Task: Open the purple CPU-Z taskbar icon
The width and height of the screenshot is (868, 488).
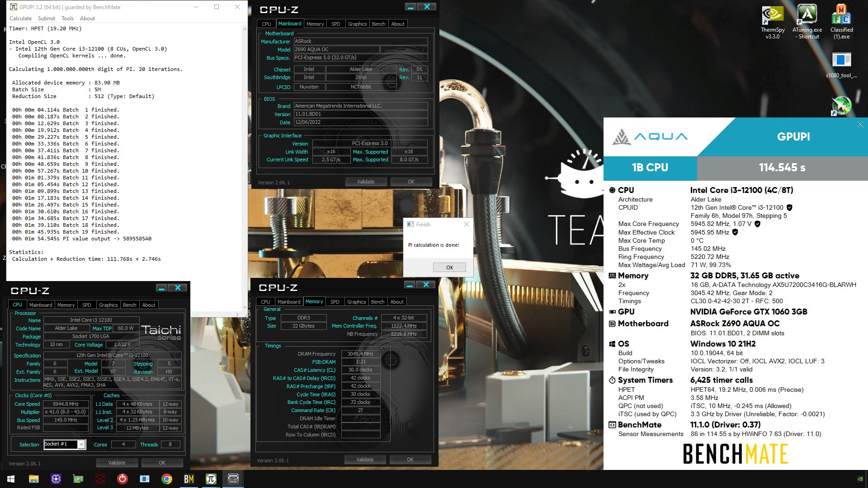Action: 56,479
